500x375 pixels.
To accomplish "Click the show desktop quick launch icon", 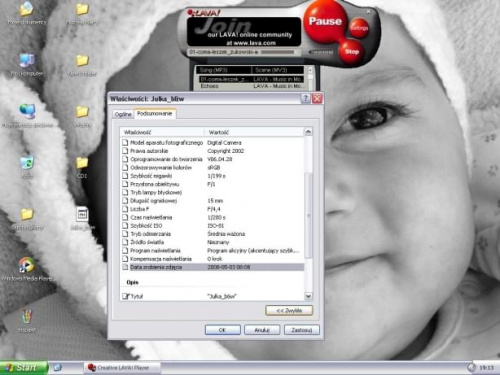I will coord(58,368).
